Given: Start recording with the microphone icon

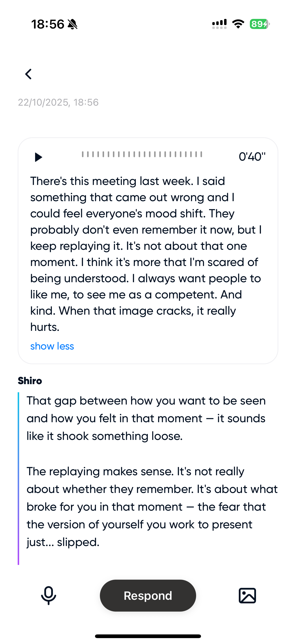Looking at the screenshot, I should (x=48, y=596).
